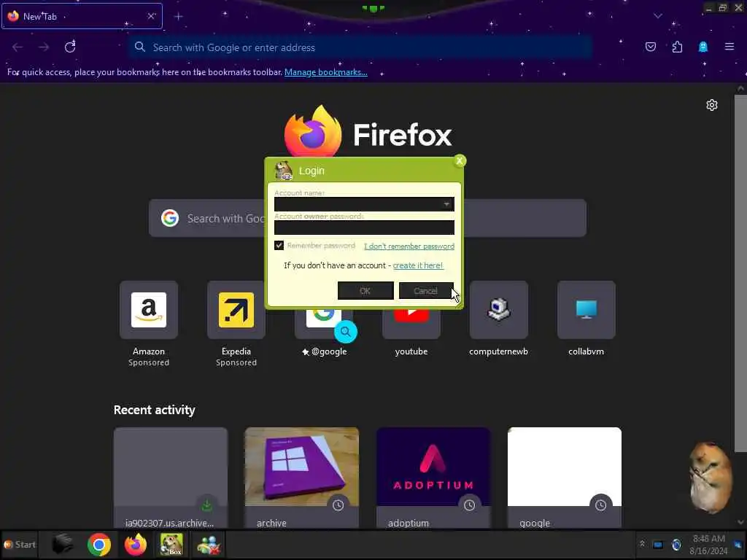Open the Manage bookmarks link

[x=326, y=72]
